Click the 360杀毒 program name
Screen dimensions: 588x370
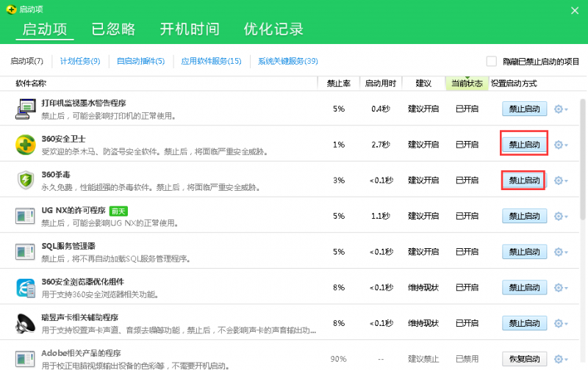point(56,175)
